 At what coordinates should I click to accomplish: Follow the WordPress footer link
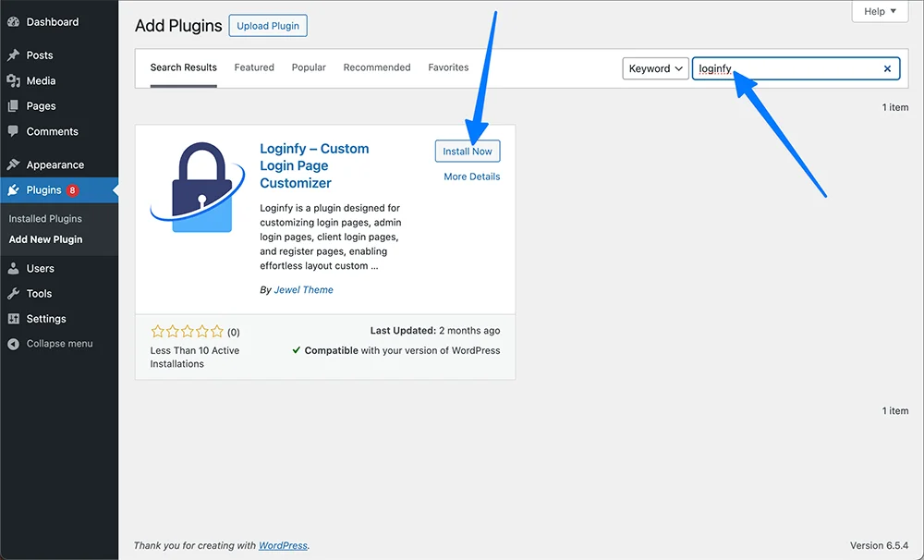coord(283,545)
